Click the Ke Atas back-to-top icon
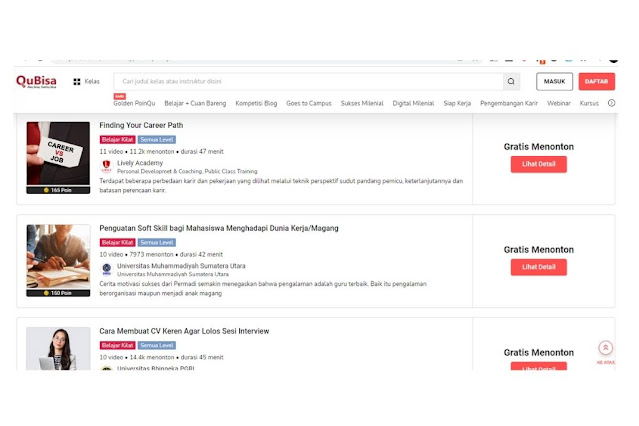639x426 pixels. click(x=606, y=348)
